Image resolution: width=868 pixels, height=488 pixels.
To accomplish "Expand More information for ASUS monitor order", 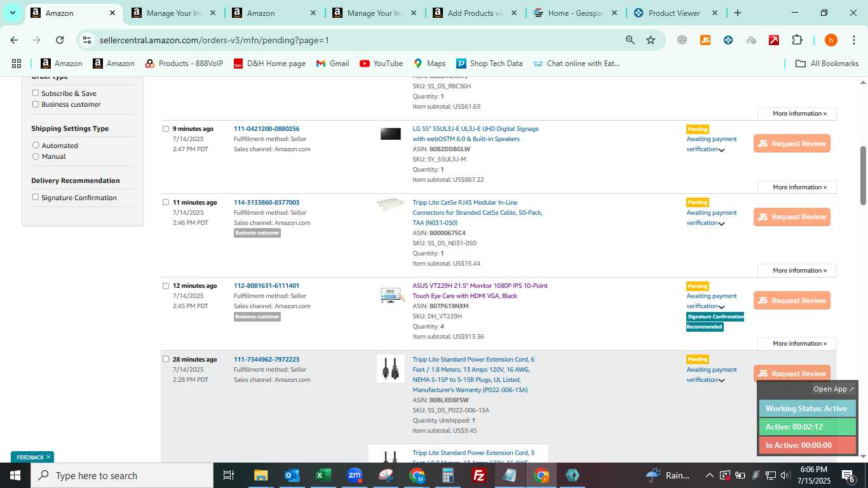I will [x=797, y=344].
